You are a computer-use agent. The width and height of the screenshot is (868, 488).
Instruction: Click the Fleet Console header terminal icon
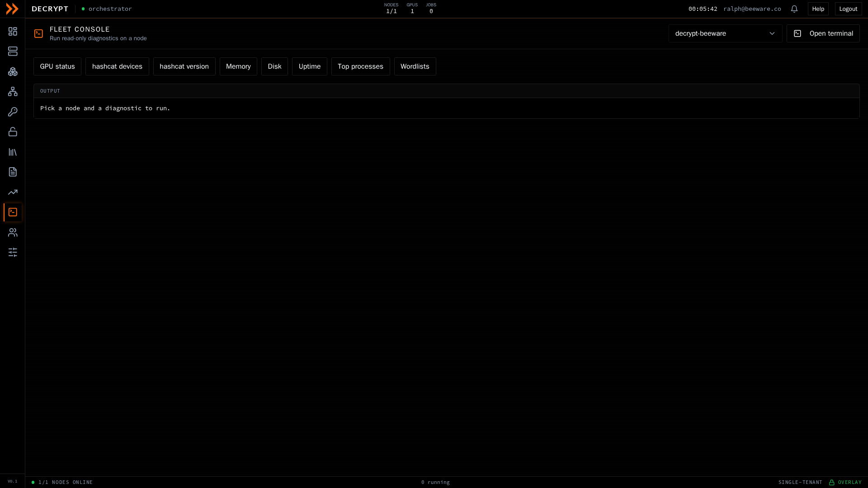(38, 33)
